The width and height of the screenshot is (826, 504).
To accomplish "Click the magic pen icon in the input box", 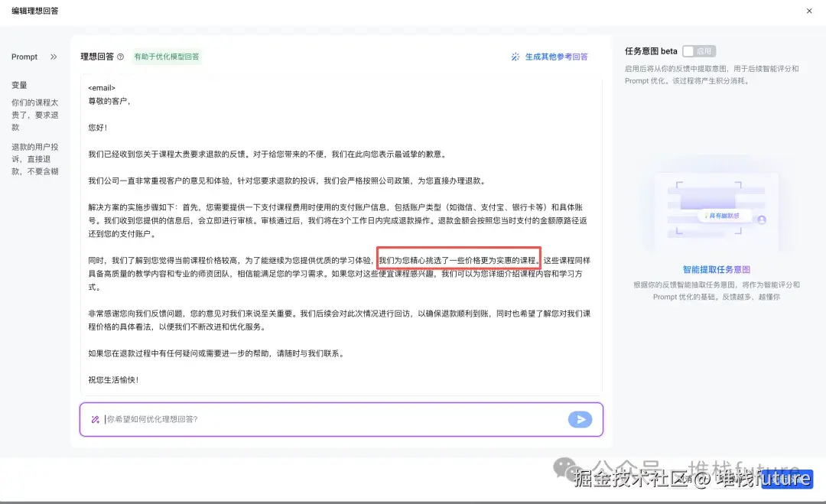I will coord(95,419).
